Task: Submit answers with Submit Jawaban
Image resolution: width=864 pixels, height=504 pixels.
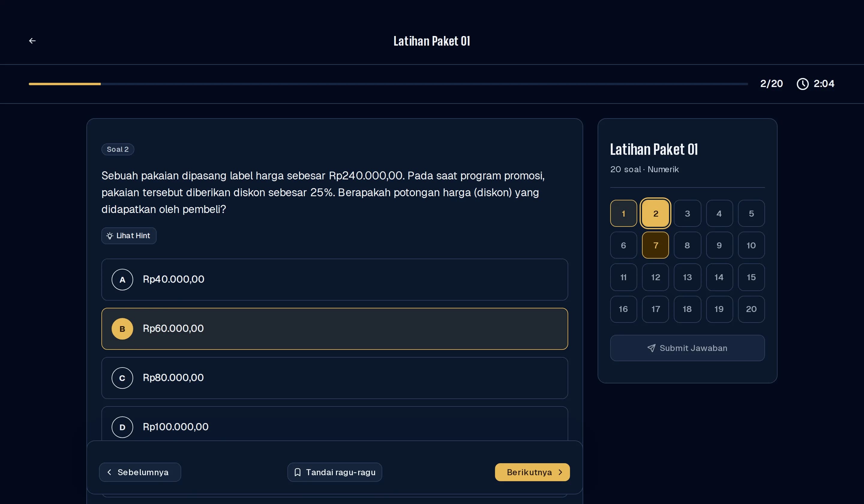Action: 687,348
